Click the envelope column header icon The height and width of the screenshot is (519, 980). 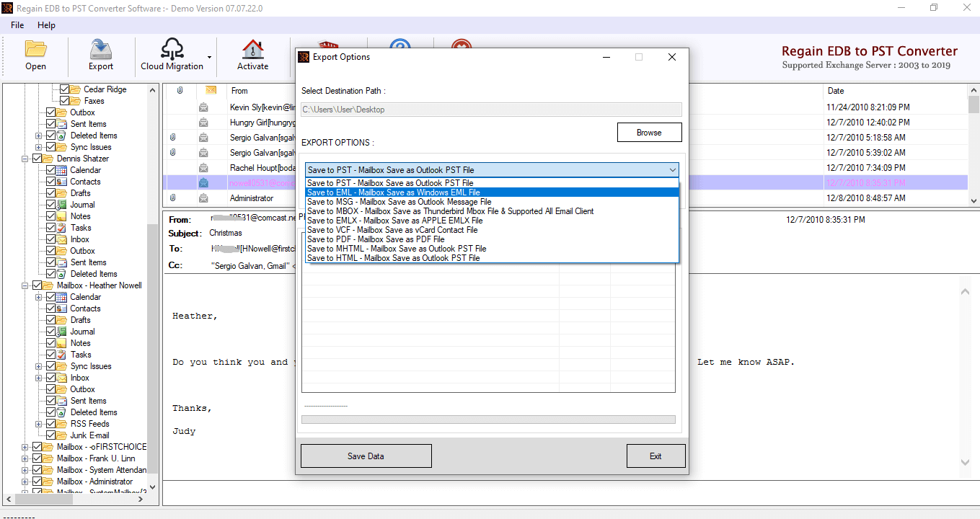click(x=211, y=91)
